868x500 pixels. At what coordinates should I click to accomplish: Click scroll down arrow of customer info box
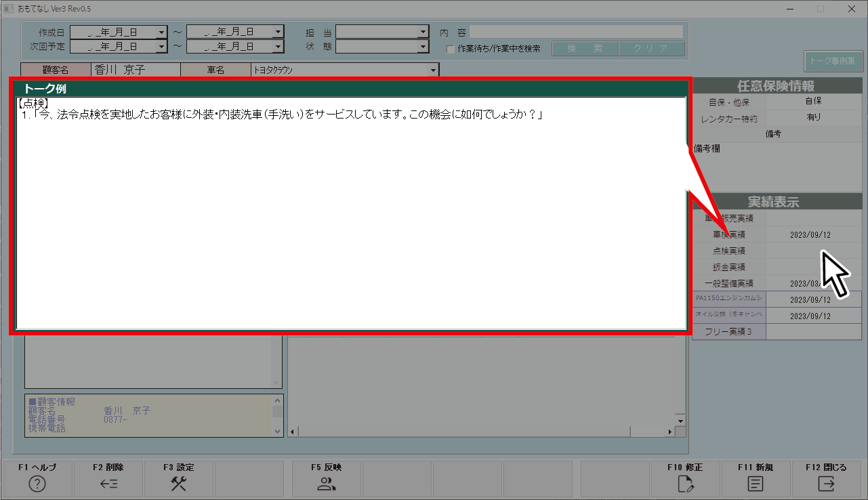tap(277, 431)
